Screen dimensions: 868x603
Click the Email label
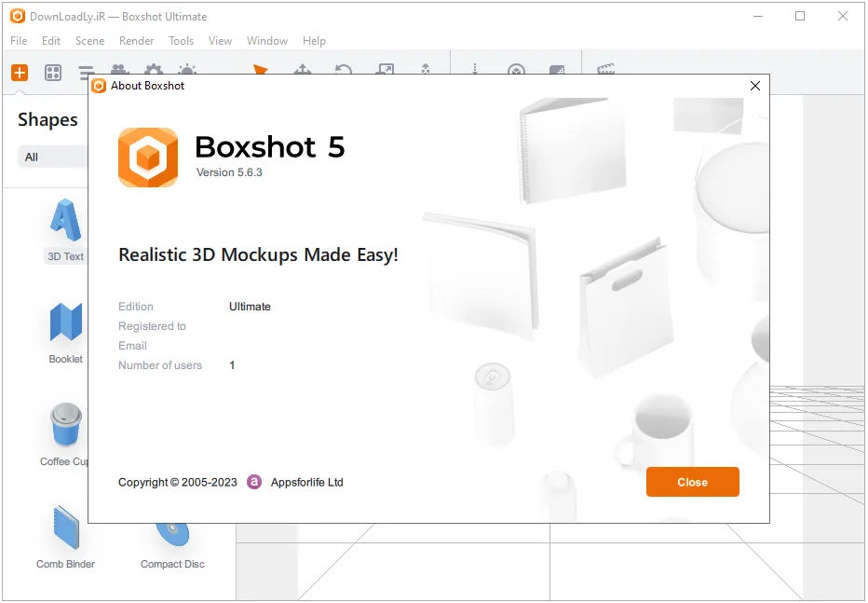(x=132, y=346)
